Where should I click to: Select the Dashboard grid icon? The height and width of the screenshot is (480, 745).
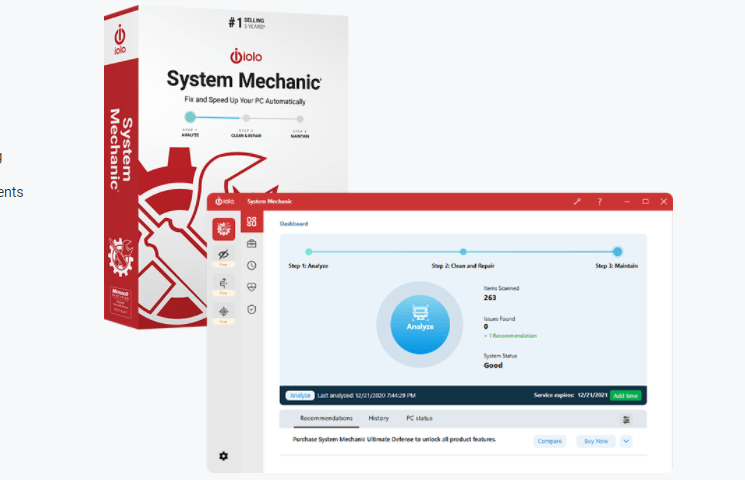(252, 221)
